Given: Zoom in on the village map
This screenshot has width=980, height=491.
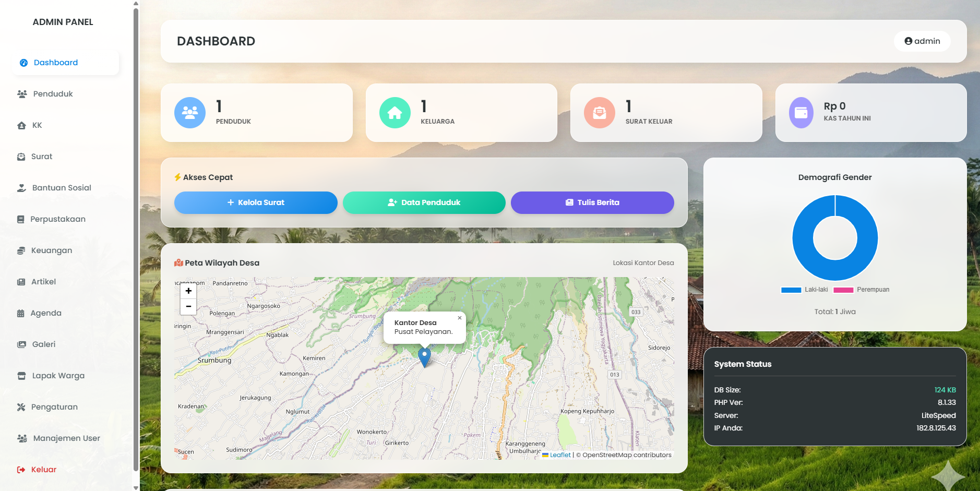Looking at the screenshot, I should click(188, 291).
